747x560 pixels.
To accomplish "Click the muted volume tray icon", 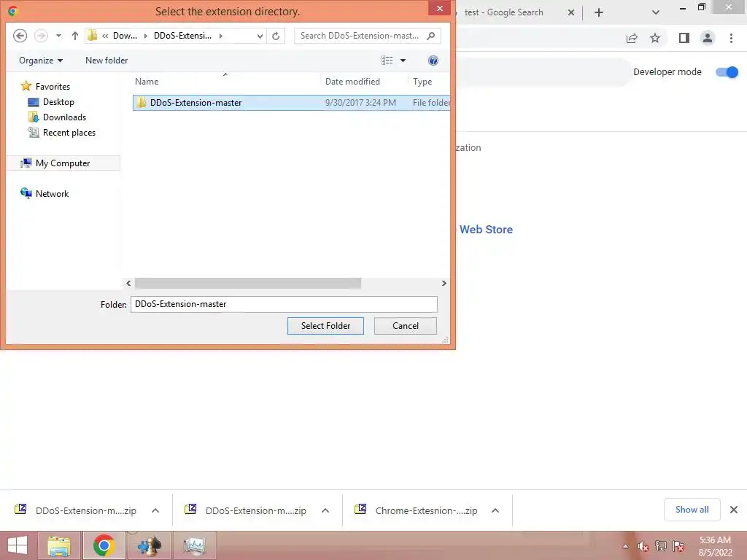I will pos(643,546).
